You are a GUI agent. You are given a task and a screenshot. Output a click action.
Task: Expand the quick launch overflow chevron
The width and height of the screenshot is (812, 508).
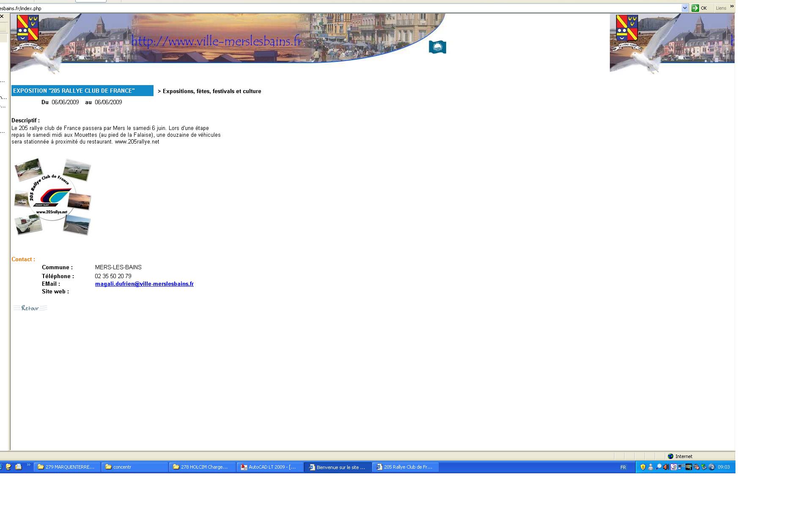[x=29, y=465]
